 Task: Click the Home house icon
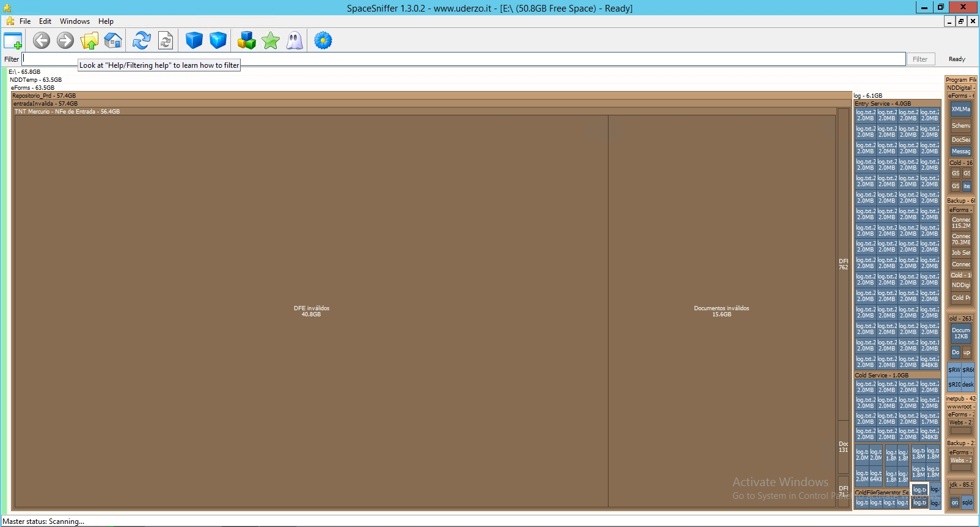(113, 41)
